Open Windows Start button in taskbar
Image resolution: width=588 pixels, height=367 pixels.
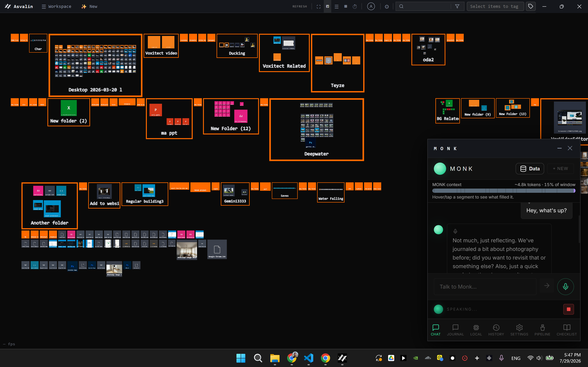pyautogui.click(x=241, y=358)
